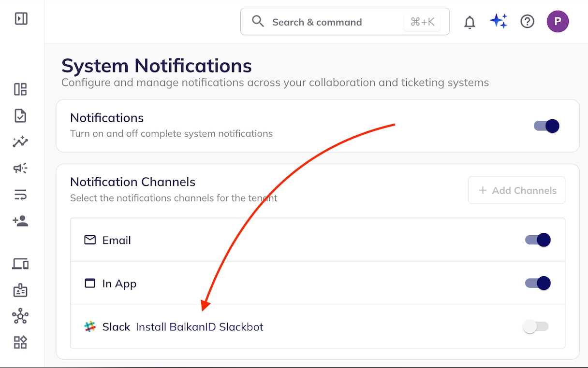588x368 pixels.
Task: Open the checklist document icon in sidebar
Action: pos(20,116)
